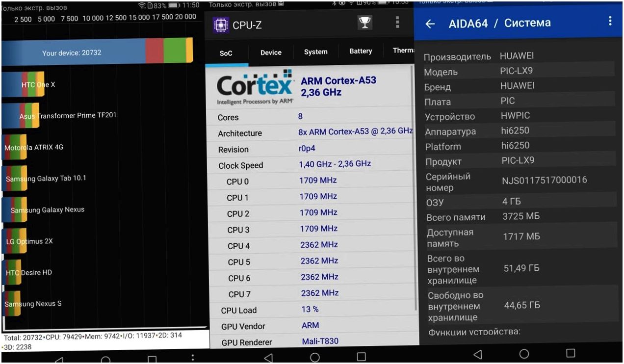624x364 pixels.
Task: Switch to the Battery tab
Action: pos(361,52)
